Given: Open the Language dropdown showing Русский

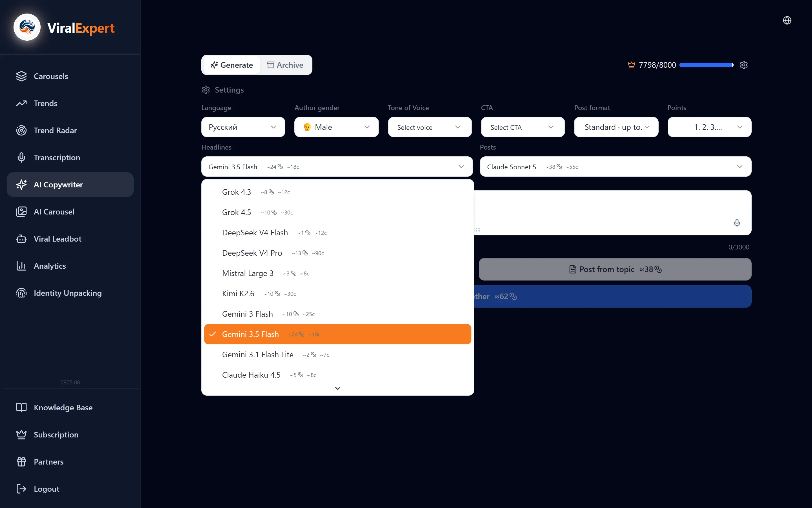Looking at the screenshot, I should (x=243, y=127).
